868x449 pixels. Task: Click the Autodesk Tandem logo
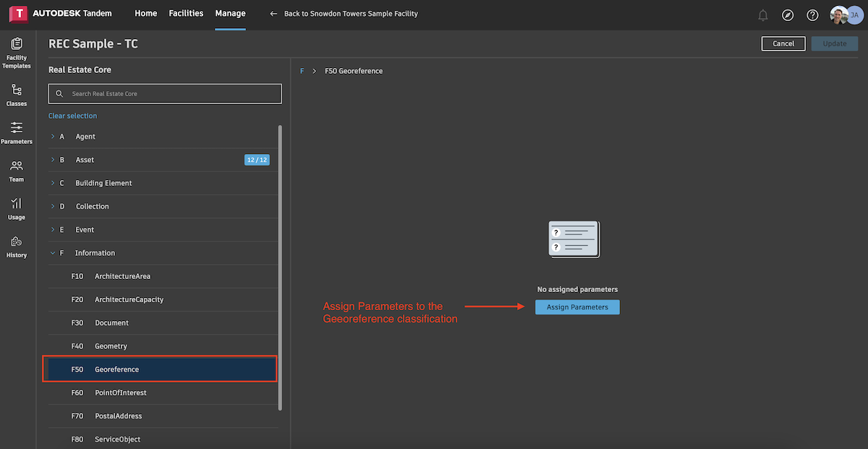pos(61,14)
